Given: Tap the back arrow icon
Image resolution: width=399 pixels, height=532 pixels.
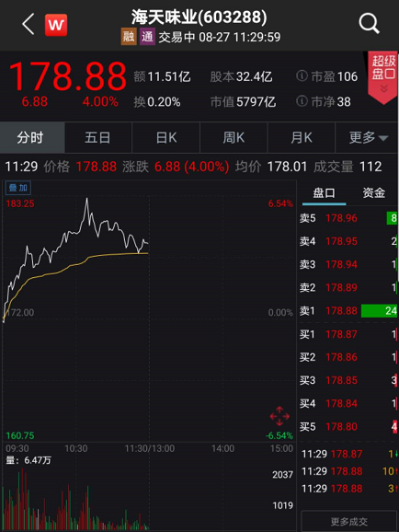Looking at the screenshot, I should [28, 24].
